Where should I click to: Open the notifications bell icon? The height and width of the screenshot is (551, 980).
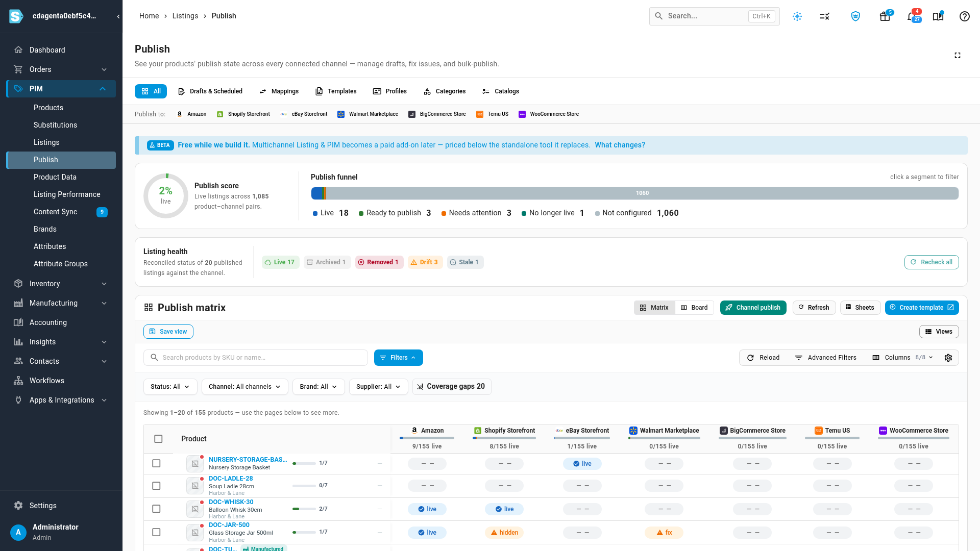click(x=913, y=16)
